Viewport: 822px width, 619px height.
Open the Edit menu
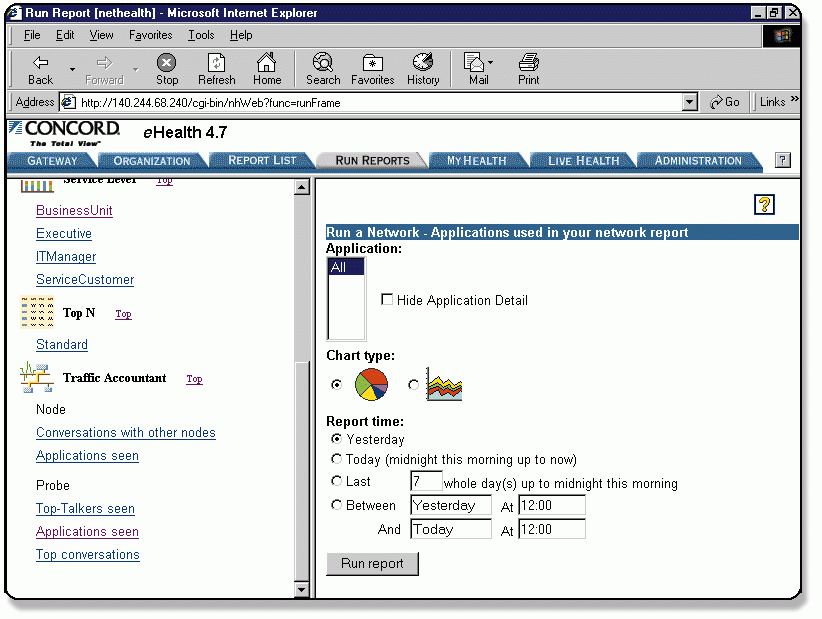coord(65,35)
